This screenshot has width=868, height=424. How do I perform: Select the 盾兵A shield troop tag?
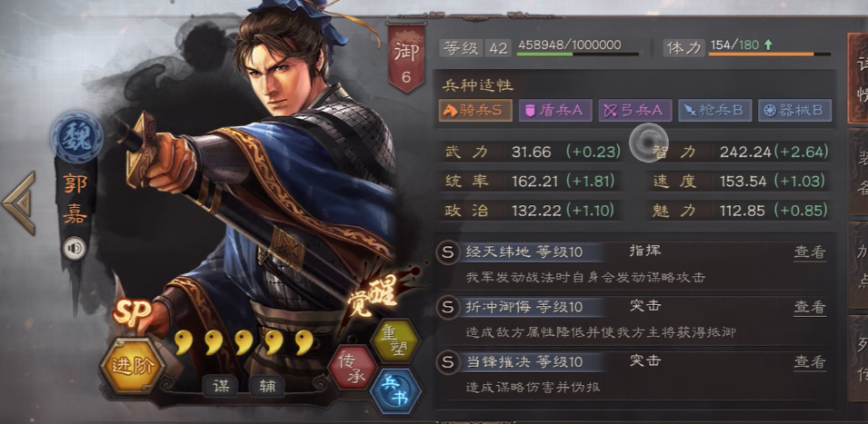click(x=555, y=110)
